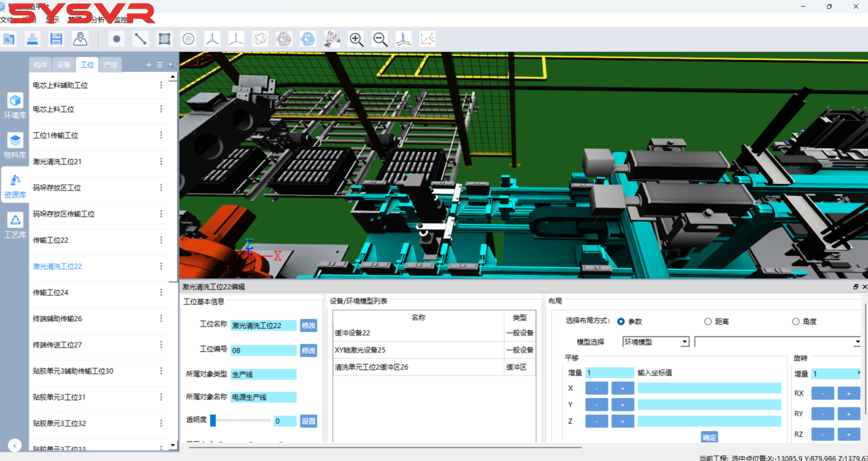Select the 角度 layout radio button
This screenshot has width=868, height=461.
tap(796, 321)
